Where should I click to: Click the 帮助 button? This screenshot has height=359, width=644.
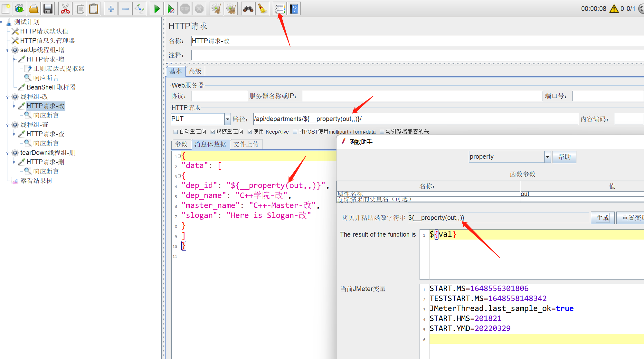[x=564, y=157]
